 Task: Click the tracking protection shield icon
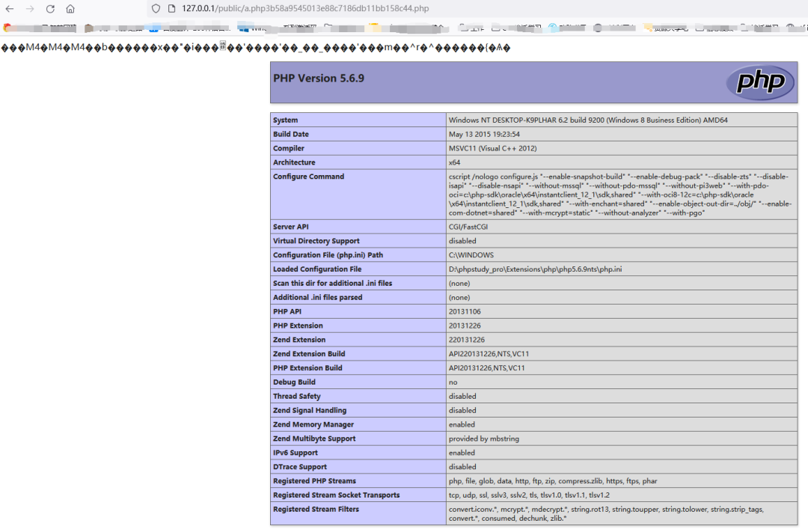click(x=156, y=9)
